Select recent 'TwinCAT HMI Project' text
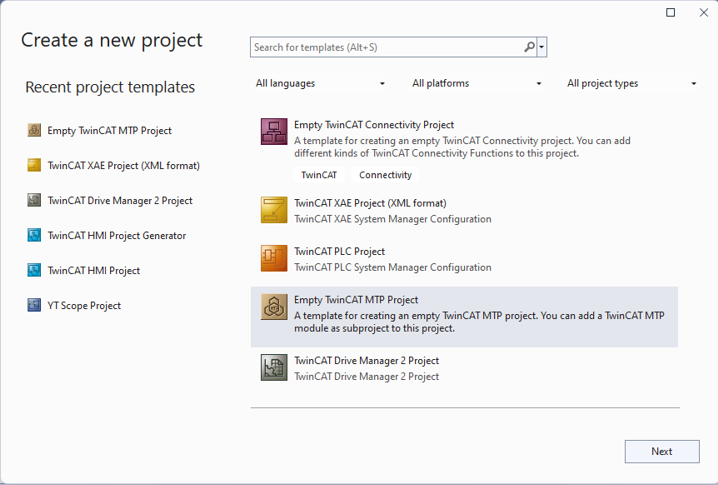This screenshot has height=485, width=718. click(x=94, y=271)
